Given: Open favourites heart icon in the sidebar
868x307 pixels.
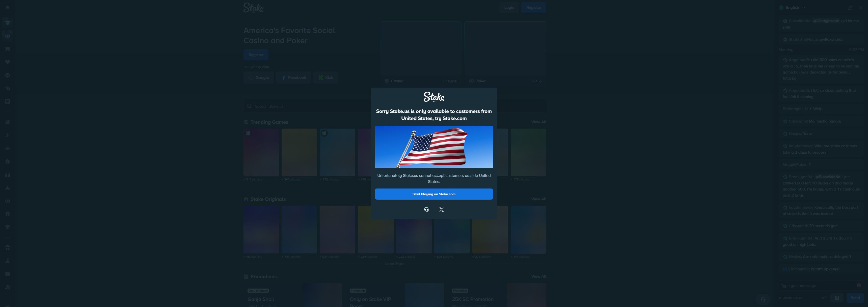Looking at the screenshot, I should point(7,62).
